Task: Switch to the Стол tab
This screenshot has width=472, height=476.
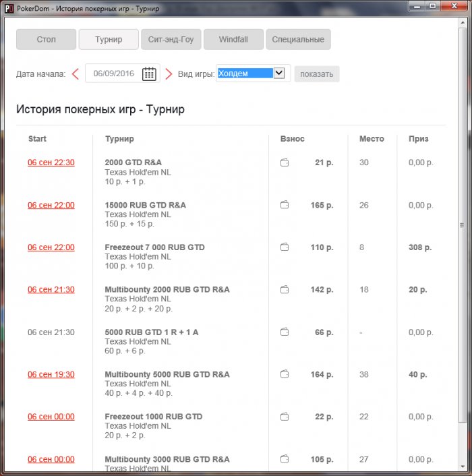Action: [46, 39]
